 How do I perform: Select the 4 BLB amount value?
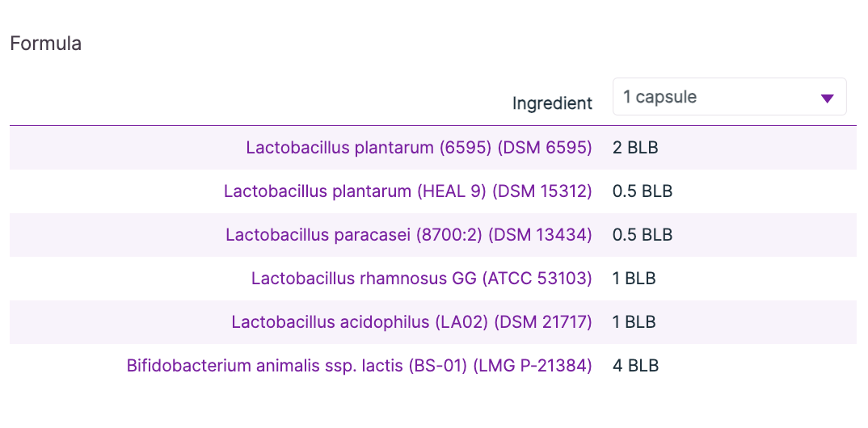click(635, 366)
